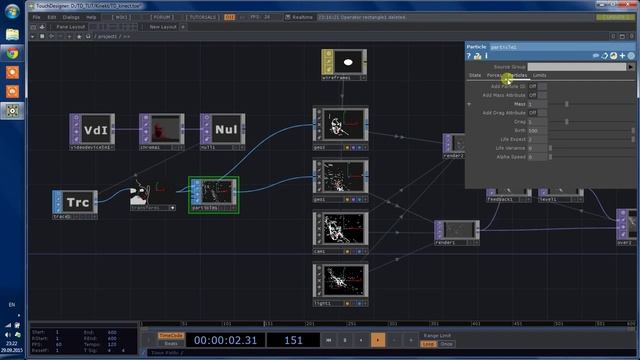Click the orange play forward button
Image resolution: width=640 pixels, height=360 pixels.
point(378,340)
